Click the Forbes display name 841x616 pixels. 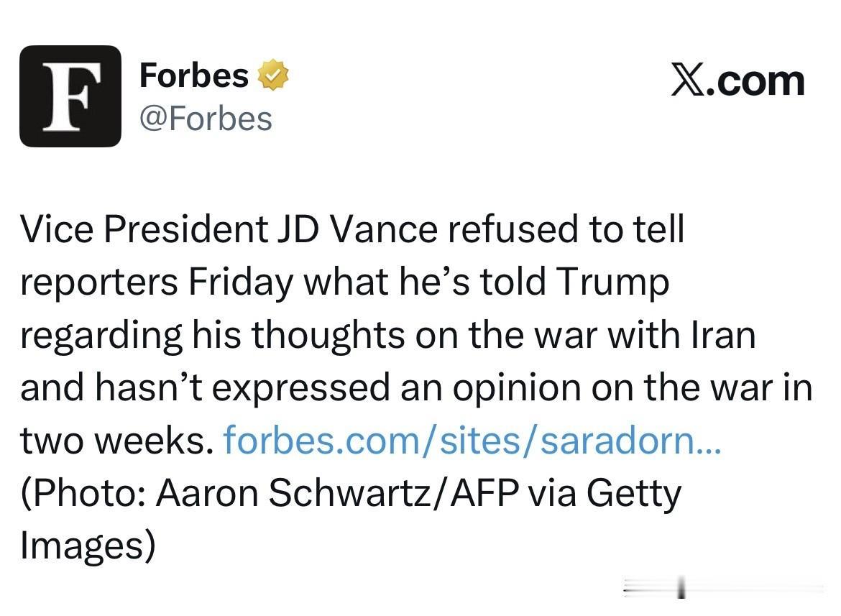tap(194, 75)
